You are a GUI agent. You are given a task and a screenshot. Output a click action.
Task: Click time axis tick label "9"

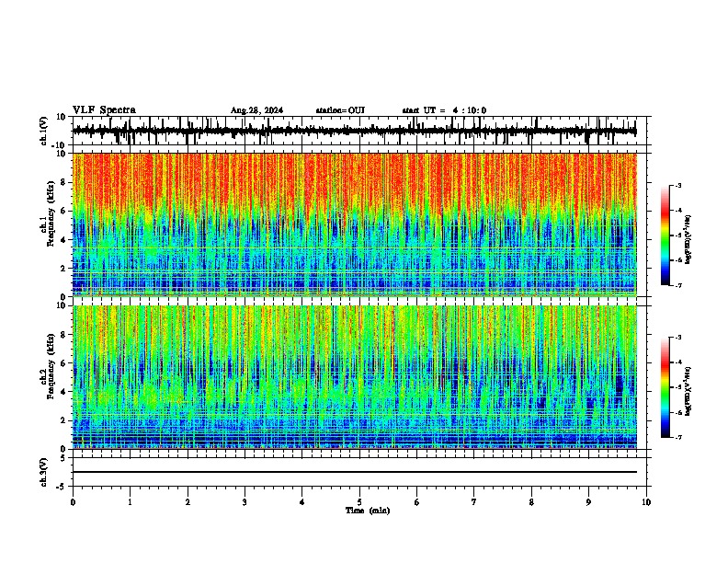click(588, 502)
